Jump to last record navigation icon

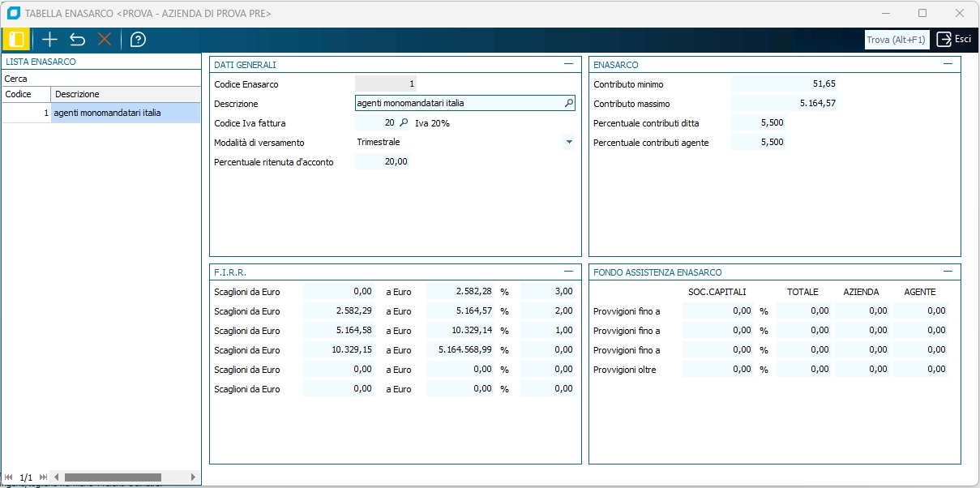(x=43, y=477)
